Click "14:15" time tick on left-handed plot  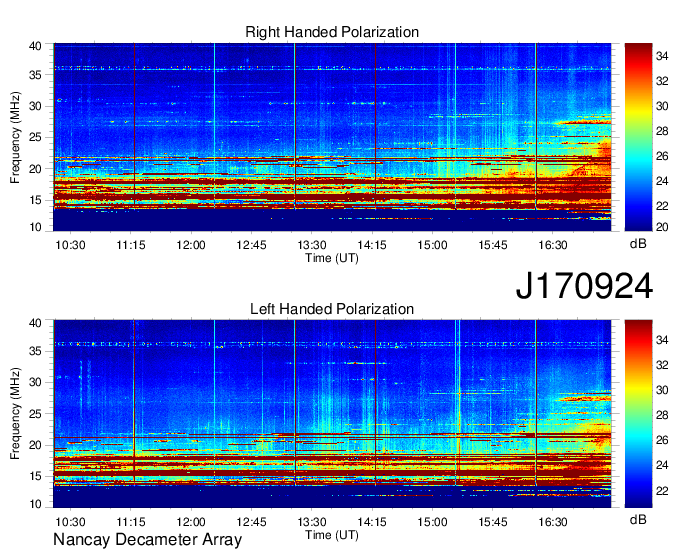tap(372, 522)
